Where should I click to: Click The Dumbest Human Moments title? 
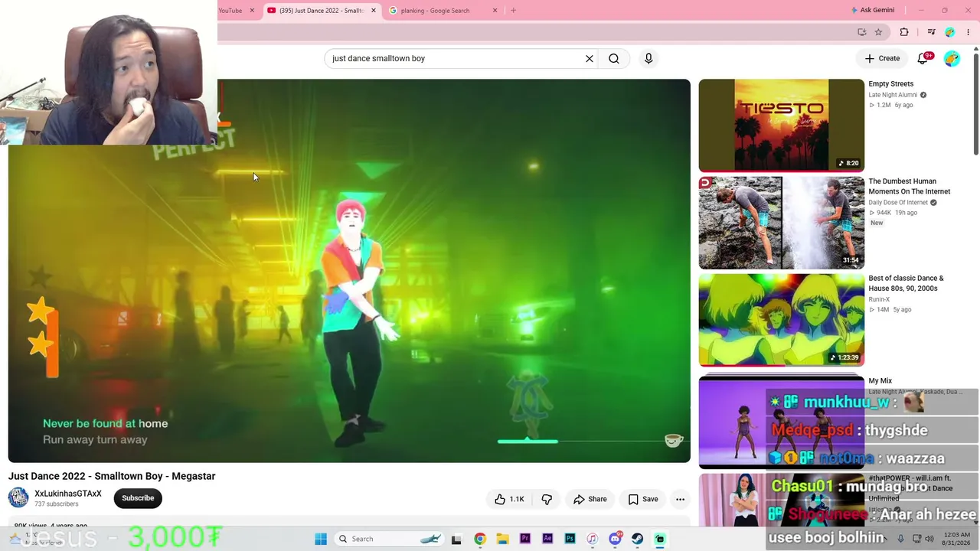point(910,187)
